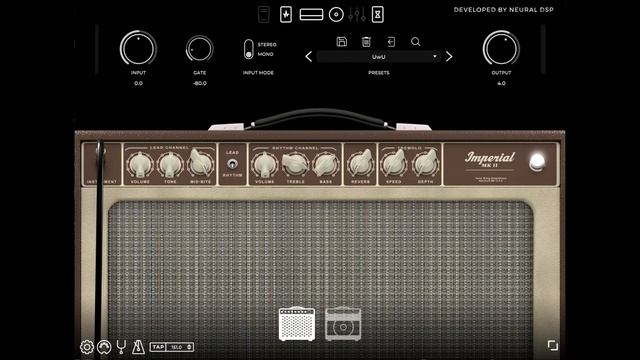The image size is (640, 360).
Task: Open the settings gear icon
Action: (87, 347)
